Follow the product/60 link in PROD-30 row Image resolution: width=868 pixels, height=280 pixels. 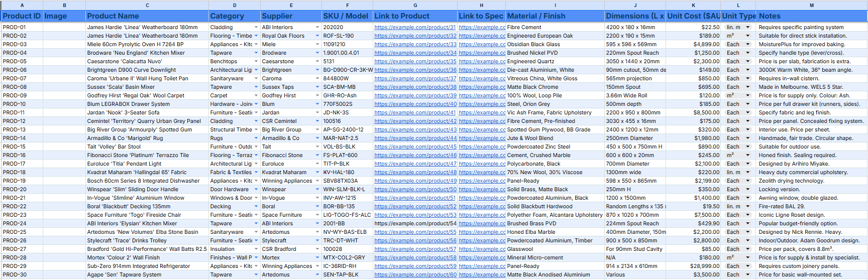point(415,275)
